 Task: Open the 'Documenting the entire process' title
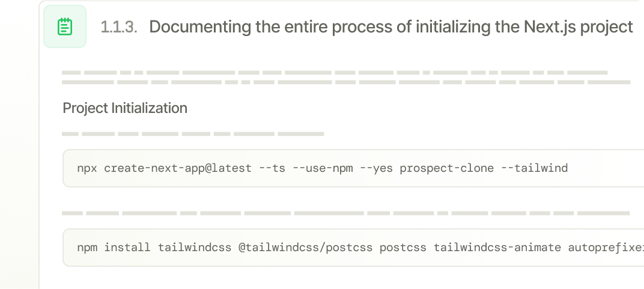[x=391, y=27]
